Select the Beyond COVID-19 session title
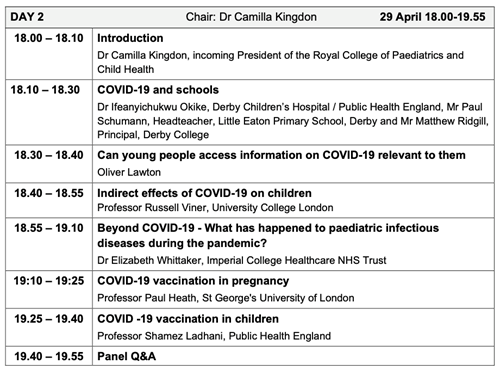The height and width of the screenshot is (370, 500). [x=268, y=235]
